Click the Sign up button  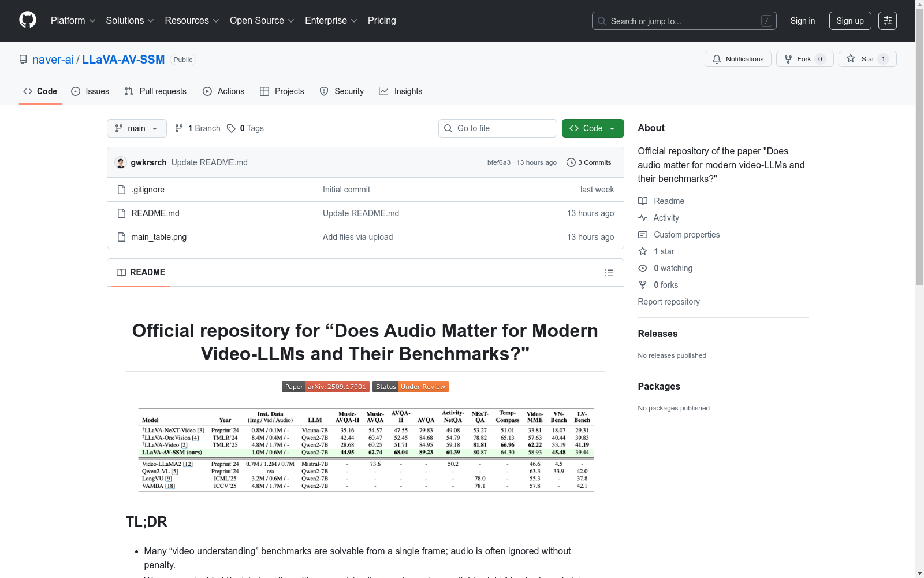pyautogui.click(x=850, y=21)
